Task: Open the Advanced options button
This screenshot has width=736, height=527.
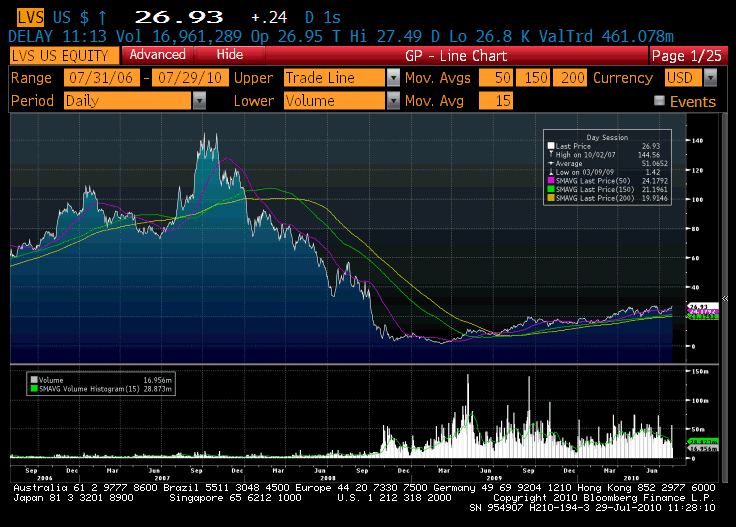Action: pyautogui.click(x=158, y=55)
